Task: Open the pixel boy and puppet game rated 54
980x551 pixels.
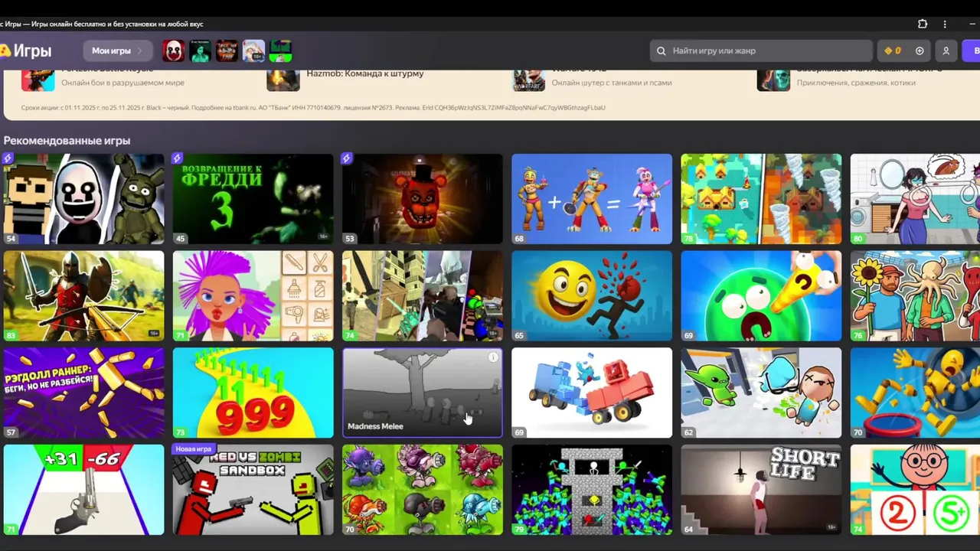Action: click(83, 199)
